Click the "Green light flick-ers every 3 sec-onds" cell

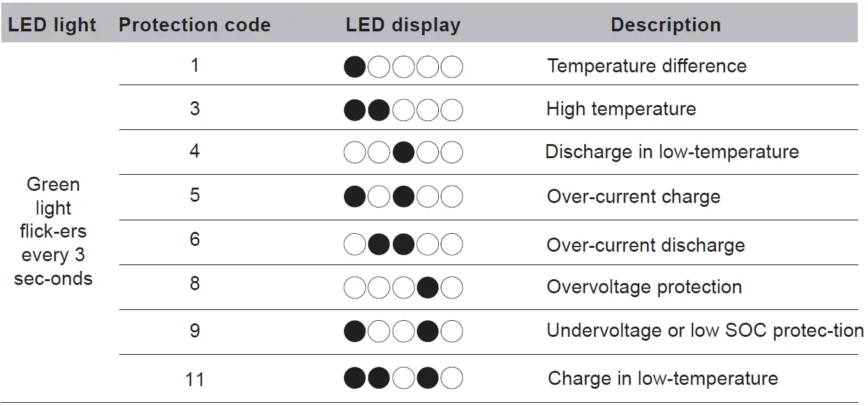click(x=53, y=231)
